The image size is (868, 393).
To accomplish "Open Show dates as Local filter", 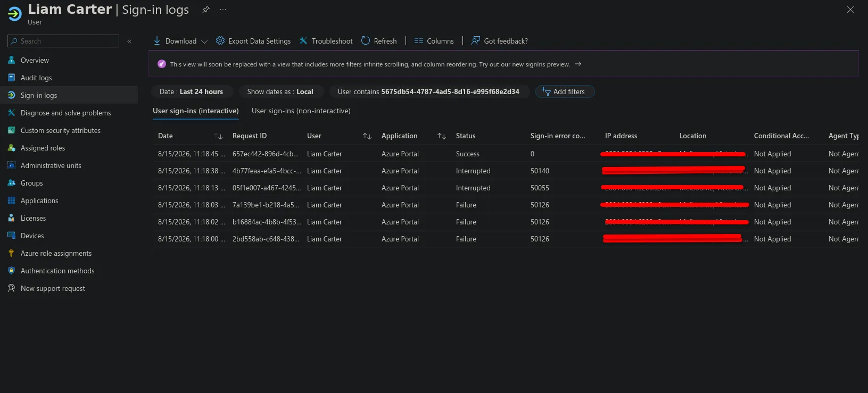I will click(280, 91).
